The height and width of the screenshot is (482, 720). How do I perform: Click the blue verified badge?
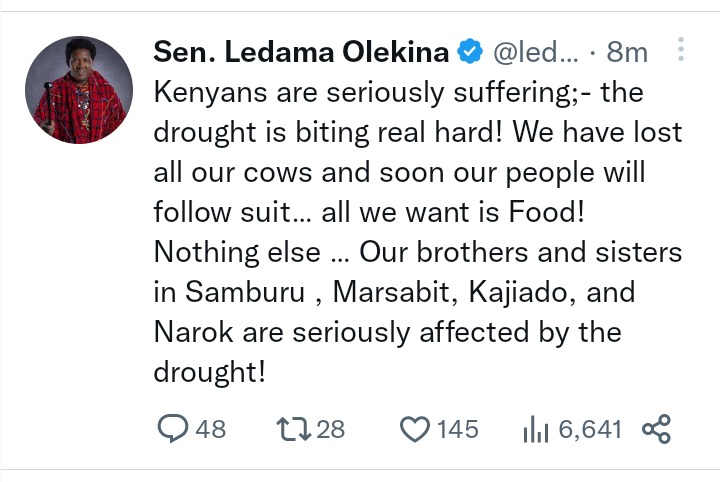tap(470, 51)
